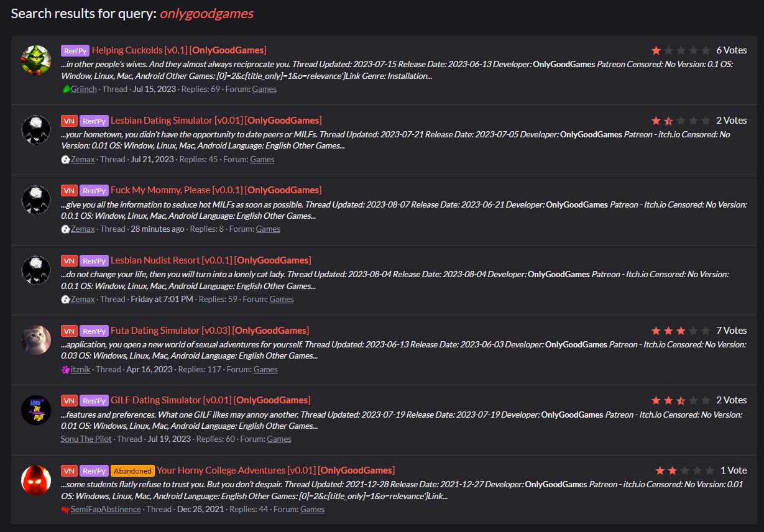Image resolution: width=764 pixels, height=532 pixels.
Task: Click the '6 Votes' text
Action: [732, 50]
